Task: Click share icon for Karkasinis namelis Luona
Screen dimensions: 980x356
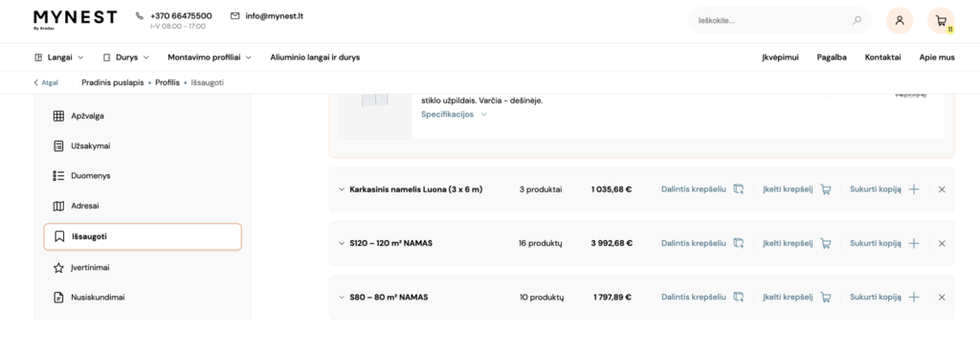Action: [738, 189]
